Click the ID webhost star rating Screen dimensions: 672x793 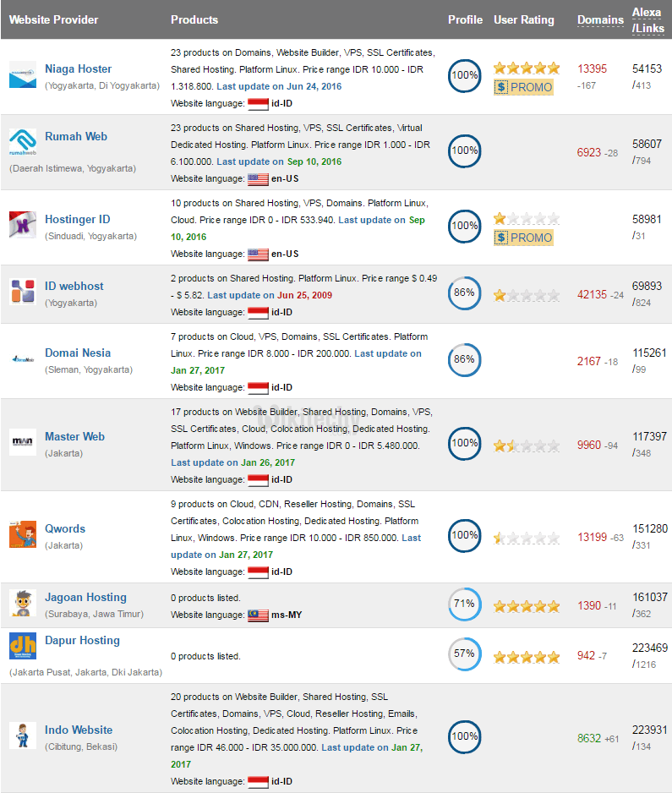pos(527,295)
